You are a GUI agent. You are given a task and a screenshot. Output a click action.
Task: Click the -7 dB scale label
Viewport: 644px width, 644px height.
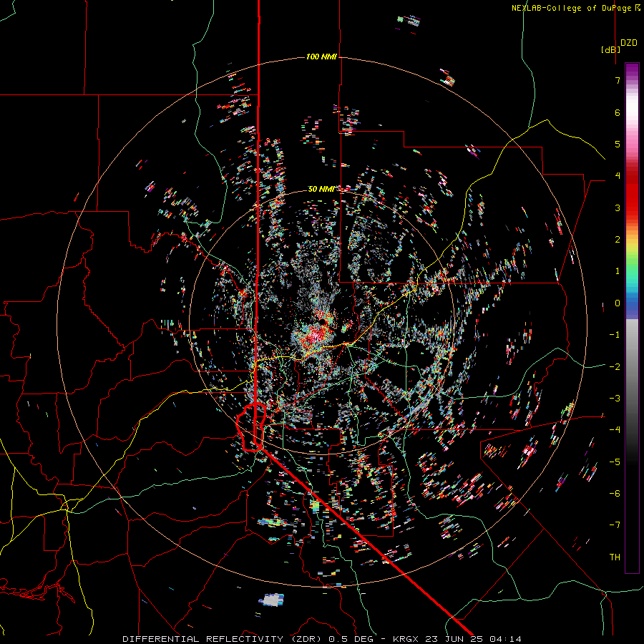tap(615, 525)
